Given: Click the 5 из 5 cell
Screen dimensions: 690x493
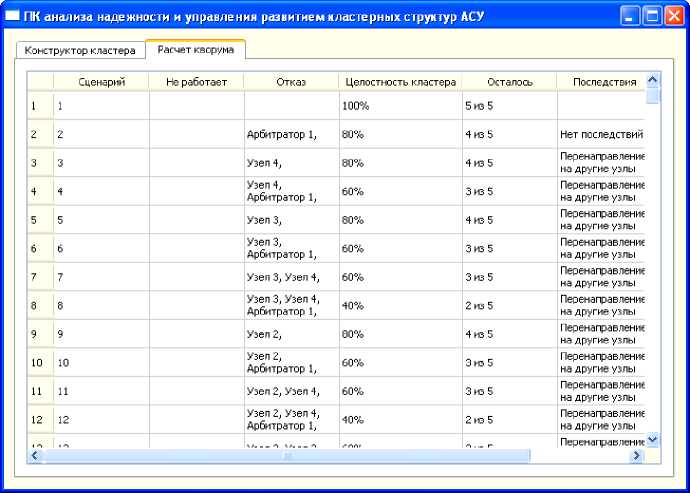Looking at the screenshot, I should 510,106.
